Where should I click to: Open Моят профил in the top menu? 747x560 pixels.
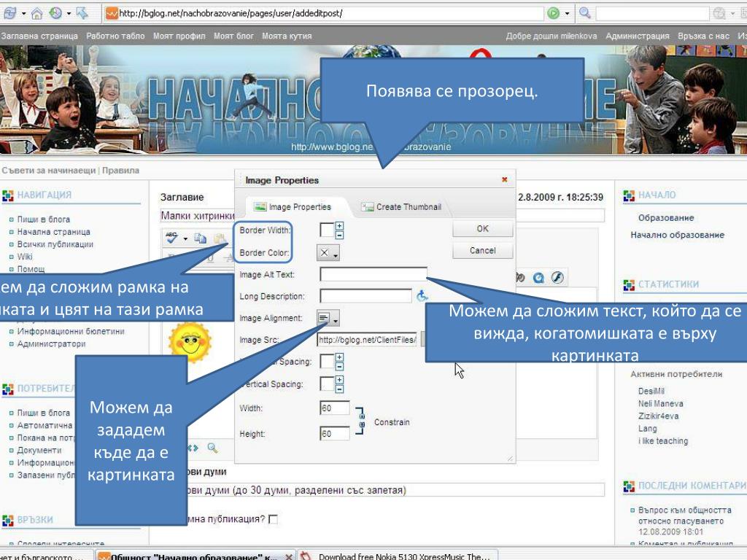(x=179, y=36)
